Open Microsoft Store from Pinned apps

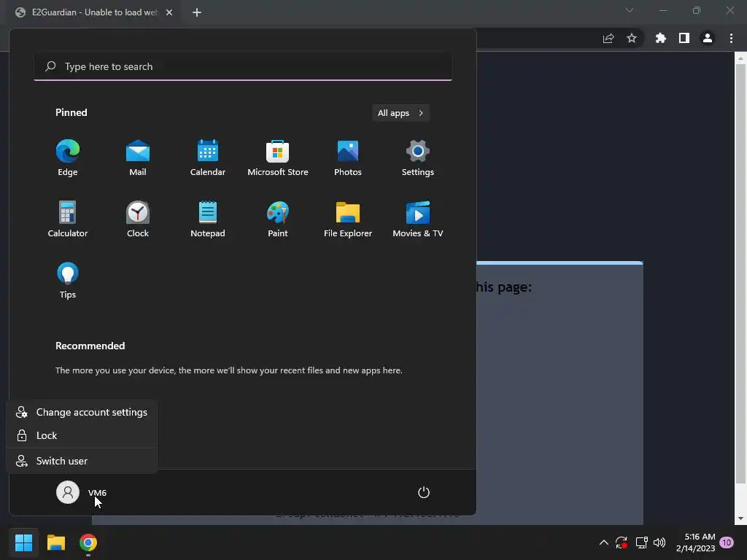click(x=278, y=157)
